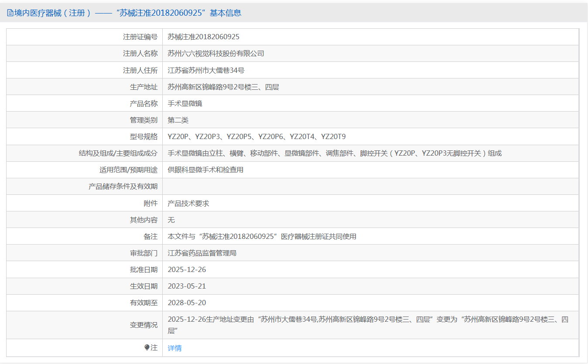Screen dimensions: 588x364
Task: Click the 批准日期 label
Action: click(x=144, y=269)
